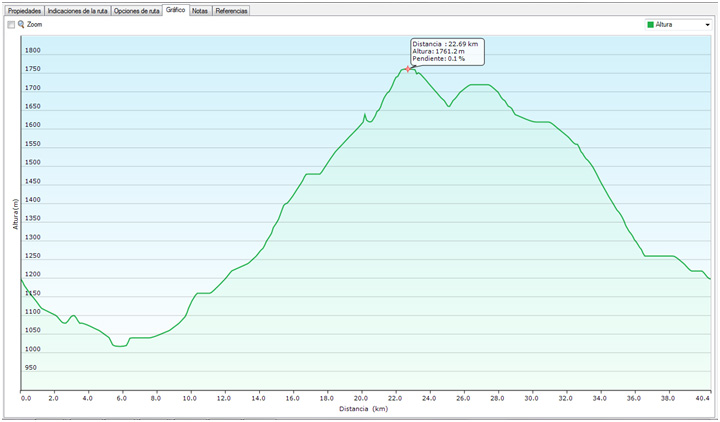Expand the Altura dropdown arrow
Image resolution: width=720 pixels, height=422 pixels.
[706, 25]
